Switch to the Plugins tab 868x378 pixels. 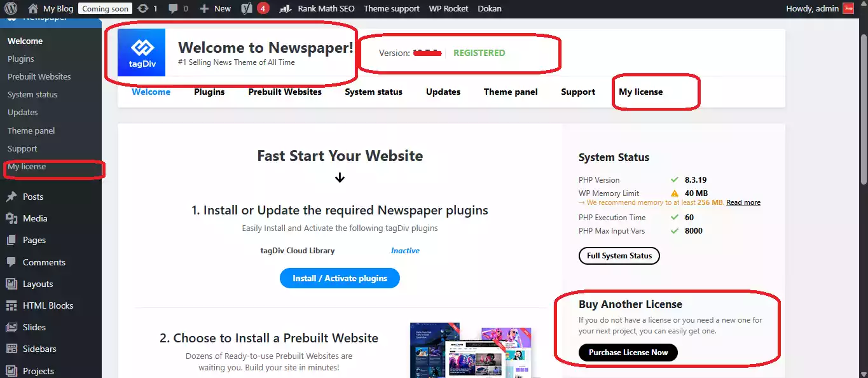tap(209, 92)
